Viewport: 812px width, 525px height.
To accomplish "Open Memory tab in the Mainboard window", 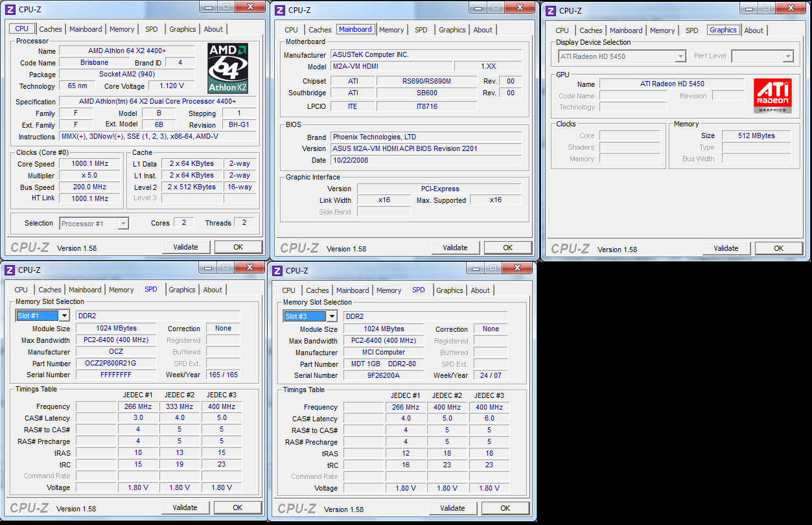I will [391, 30].
